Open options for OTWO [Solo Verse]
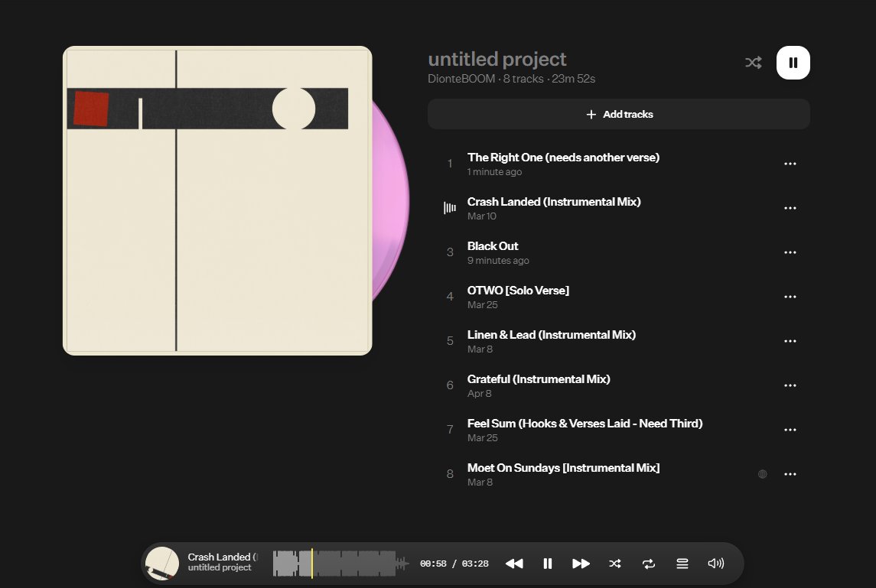 click(x=790, y=297)
